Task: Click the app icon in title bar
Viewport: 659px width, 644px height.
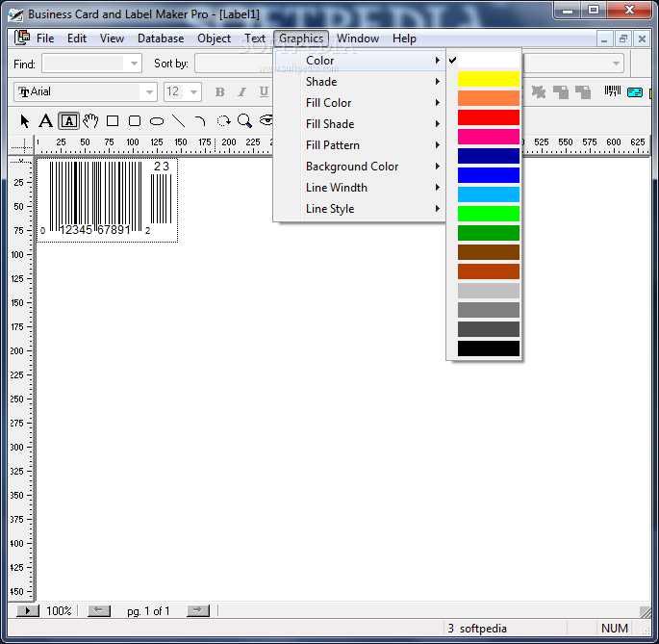Action: pos(15,15)
